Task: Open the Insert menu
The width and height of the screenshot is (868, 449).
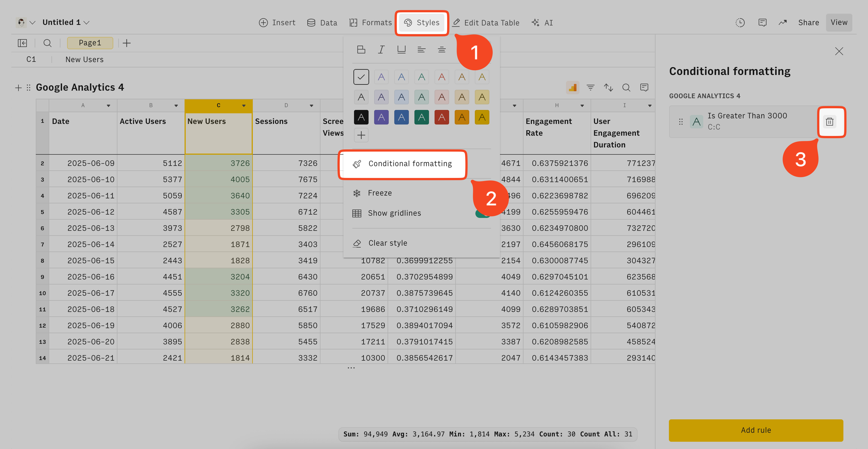Action: [277, 23]
